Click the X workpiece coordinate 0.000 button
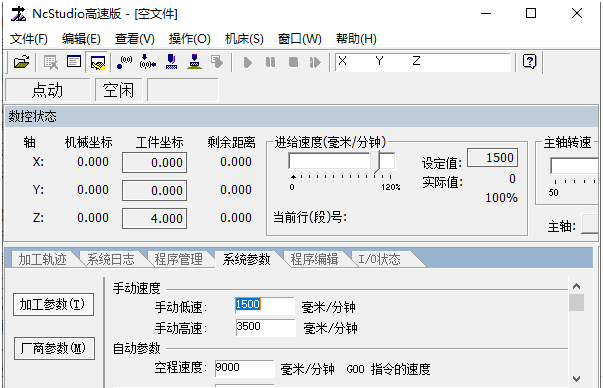This screenshot has width=603, height=388. pyautogui.click(x=155, y=162)
